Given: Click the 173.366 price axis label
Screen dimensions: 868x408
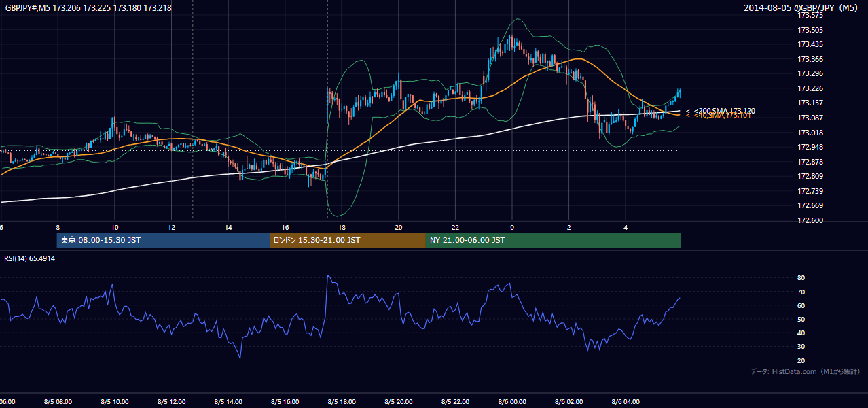Looking at the screenshot, I should point(810,59).
